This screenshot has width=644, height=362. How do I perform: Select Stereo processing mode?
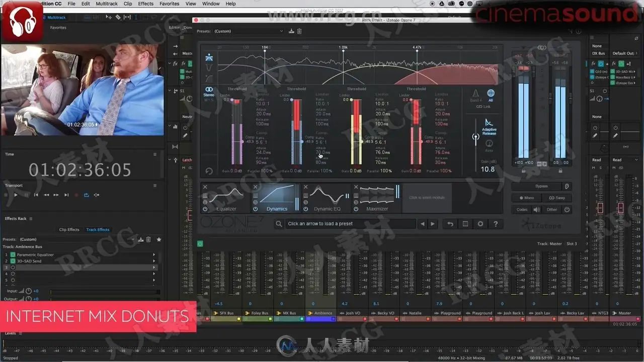[209, 92]
